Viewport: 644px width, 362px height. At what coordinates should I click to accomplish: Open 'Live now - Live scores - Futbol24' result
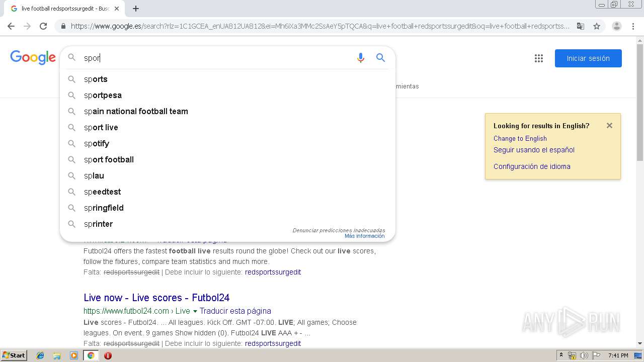click(x=156, y=298)
